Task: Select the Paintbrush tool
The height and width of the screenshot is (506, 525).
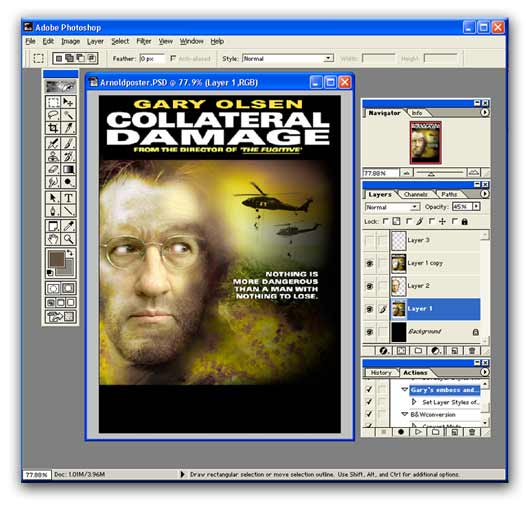Action: [69, 143]
